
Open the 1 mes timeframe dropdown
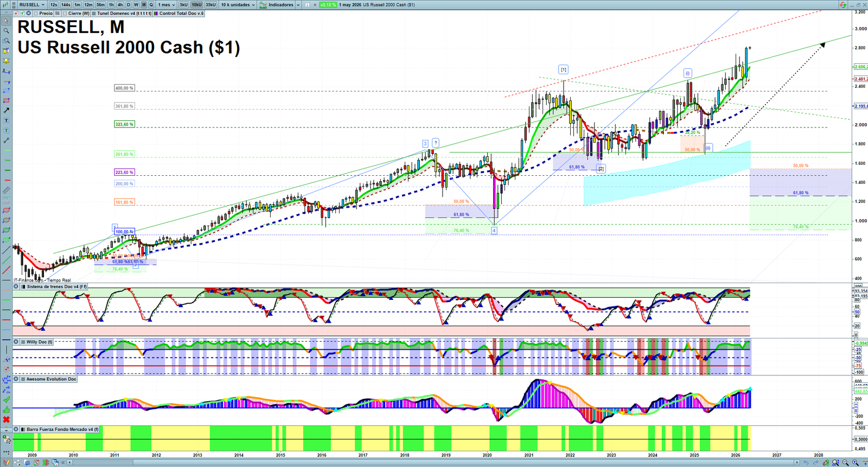click(166, 5)
